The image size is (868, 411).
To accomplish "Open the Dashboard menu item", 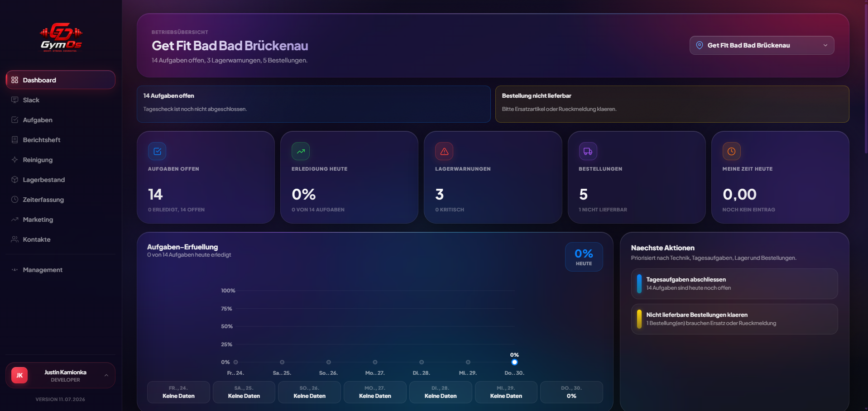I will tap(60, 80).
